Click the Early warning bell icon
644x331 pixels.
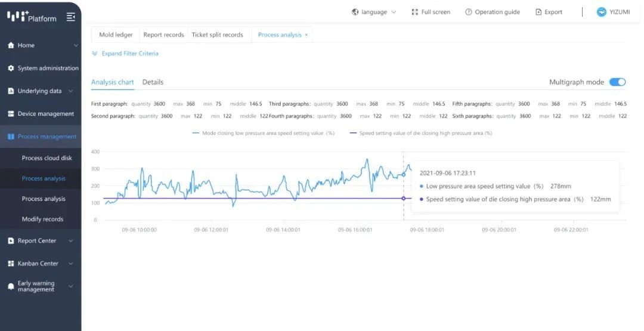tap(11, 287)
